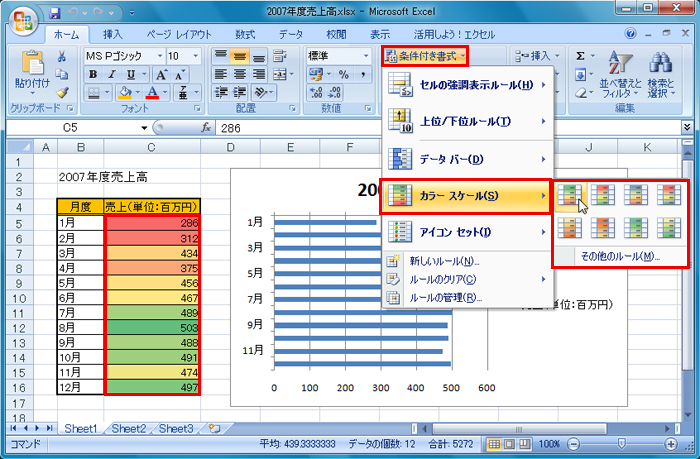Align text left

221,74
